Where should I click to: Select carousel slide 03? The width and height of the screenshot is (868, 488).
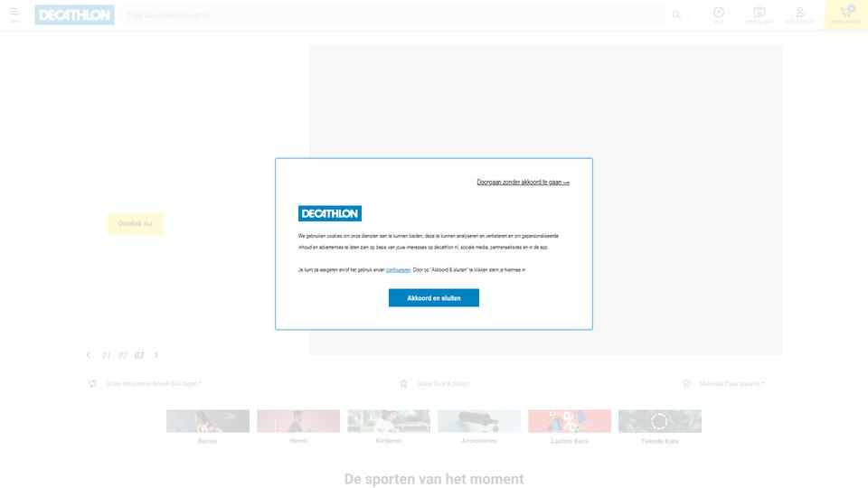[139, 355]
